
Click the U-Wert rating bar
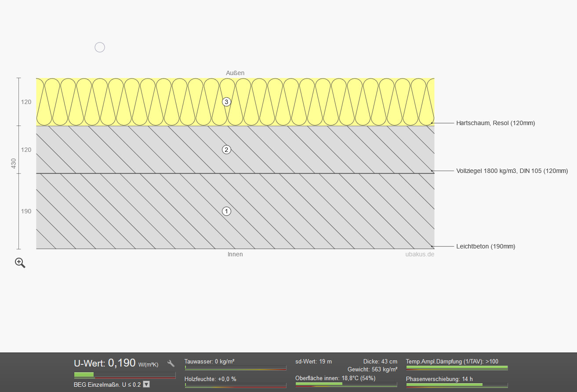pyautogui.click(x=125, y=375)
